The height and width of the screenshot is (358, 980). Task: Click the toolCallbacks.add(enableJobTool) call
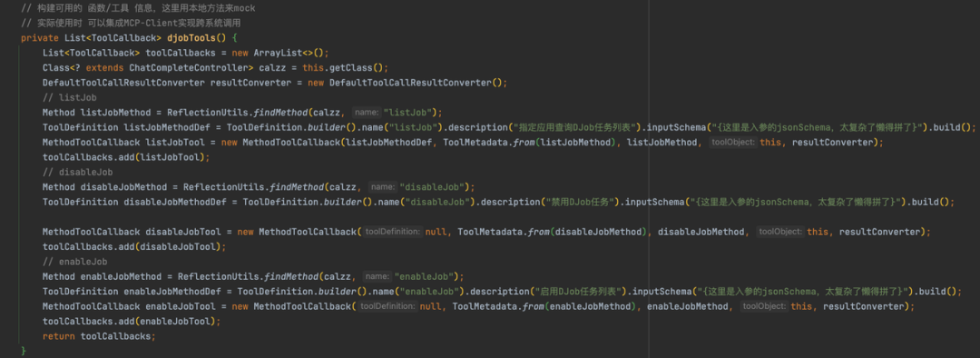point(132,321)
